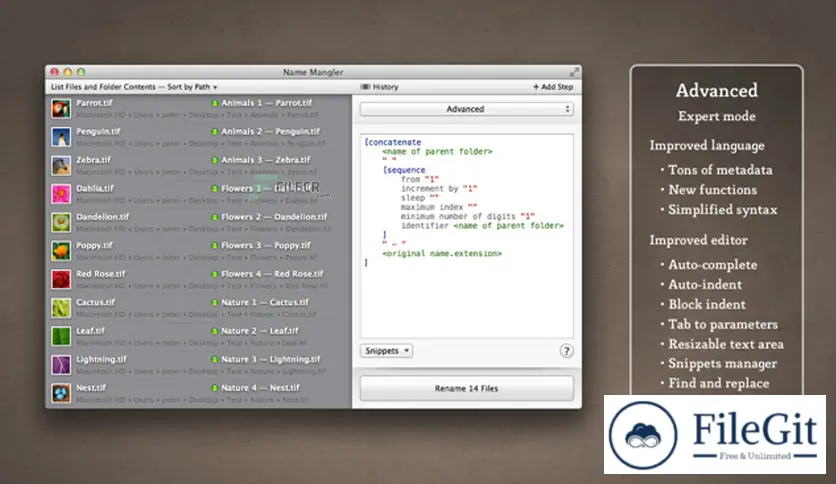Select the Zebra.tif thumbnail icon
836x484 pixels.
click(61, 165)
